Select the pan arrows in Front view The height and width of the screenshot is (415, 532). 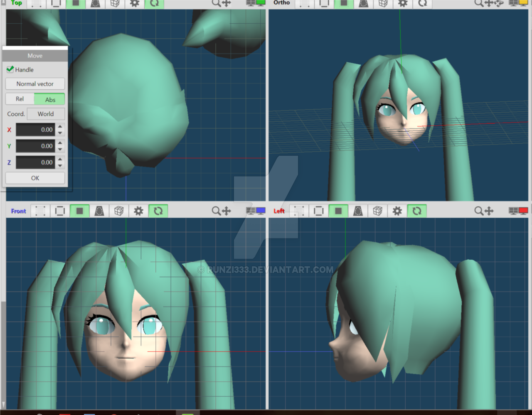[227, 211]
